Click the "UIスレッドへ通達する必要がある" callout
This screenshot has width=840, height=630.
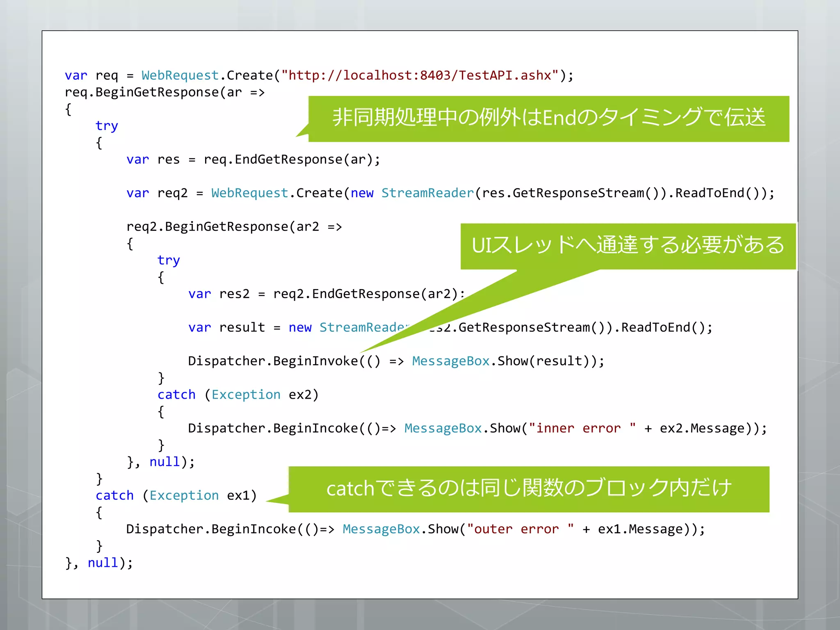(x=628, y=246)
